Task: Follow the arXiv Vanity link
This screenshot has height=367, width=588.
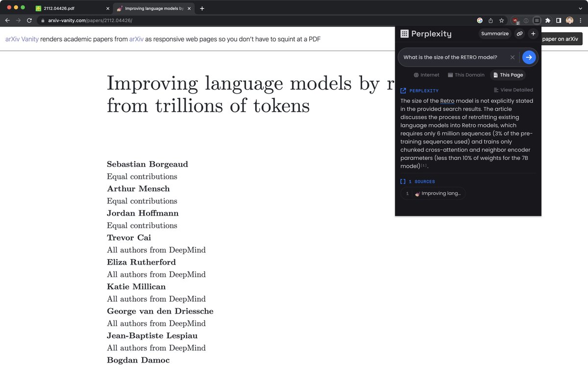Action: [22, 39]
